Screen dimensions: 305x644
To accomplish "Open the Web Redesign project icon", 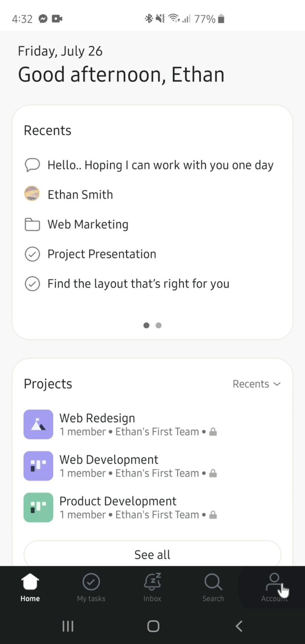I will [38, 424].
